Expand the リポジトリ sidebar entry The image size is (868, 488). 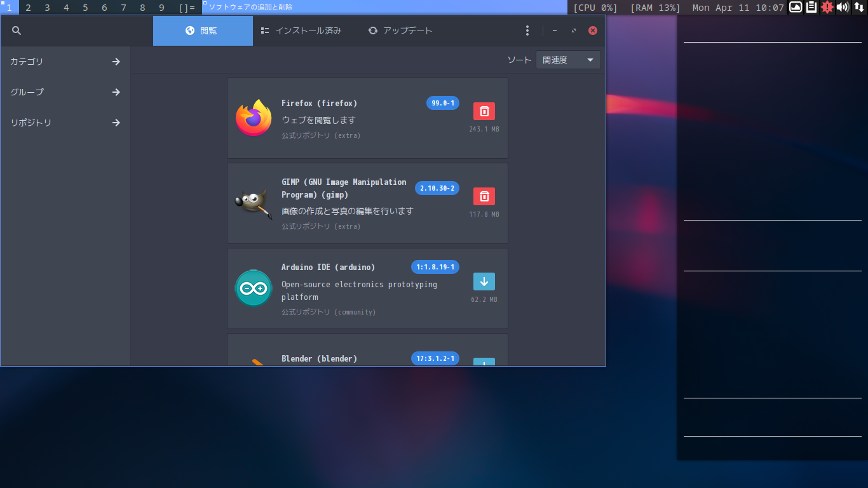(65, 123)
